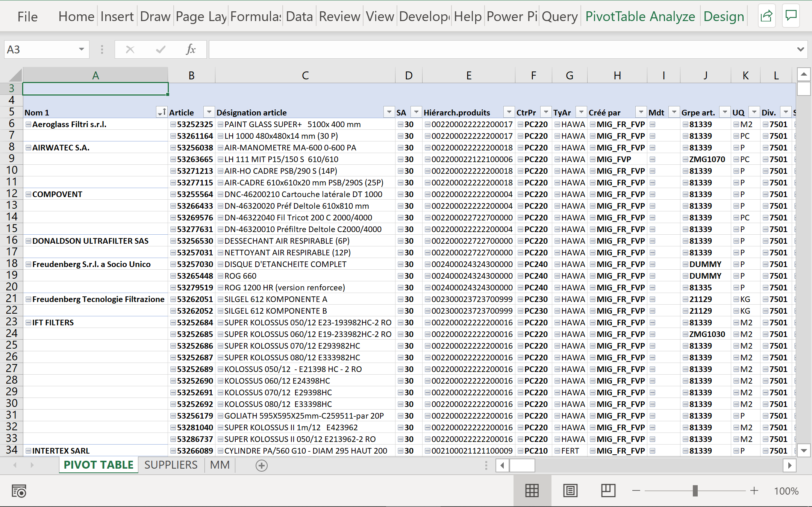Collapse the AIRWATEC S.A. group
Screen dimensions: 812x507
[x=28, y=148]
